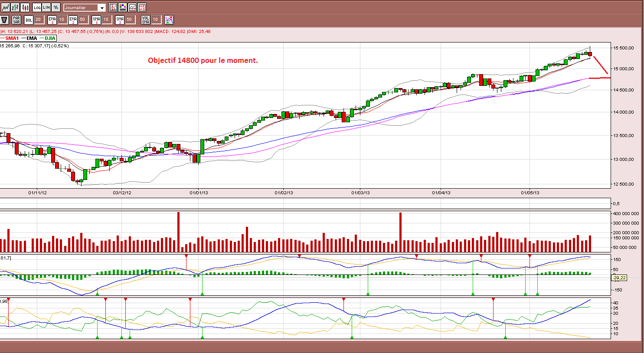The image size is (644, 353).
Task: Click the 01/02/13 date label
Action: 284,193
